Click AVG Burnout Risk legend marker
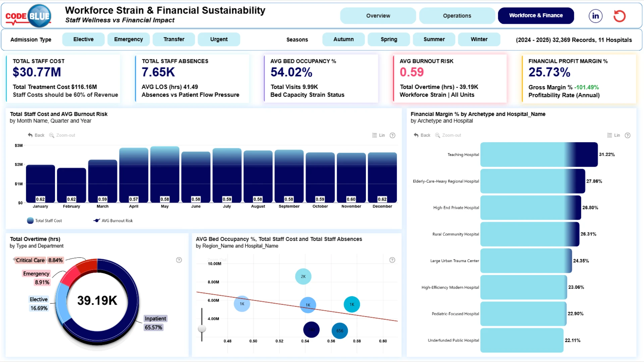This screenshot has width=644, height=362. tap(97, 221)
